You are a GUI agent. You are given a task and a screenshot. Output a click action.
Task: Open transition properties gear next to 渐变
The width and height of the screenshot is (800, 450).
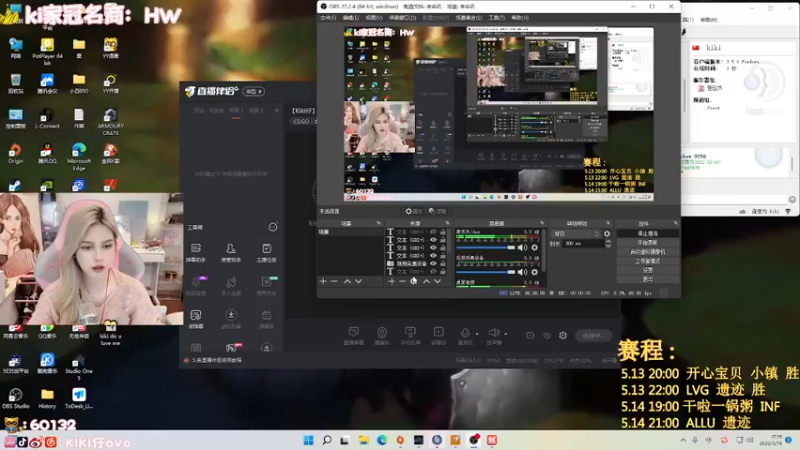pos(607,234)
